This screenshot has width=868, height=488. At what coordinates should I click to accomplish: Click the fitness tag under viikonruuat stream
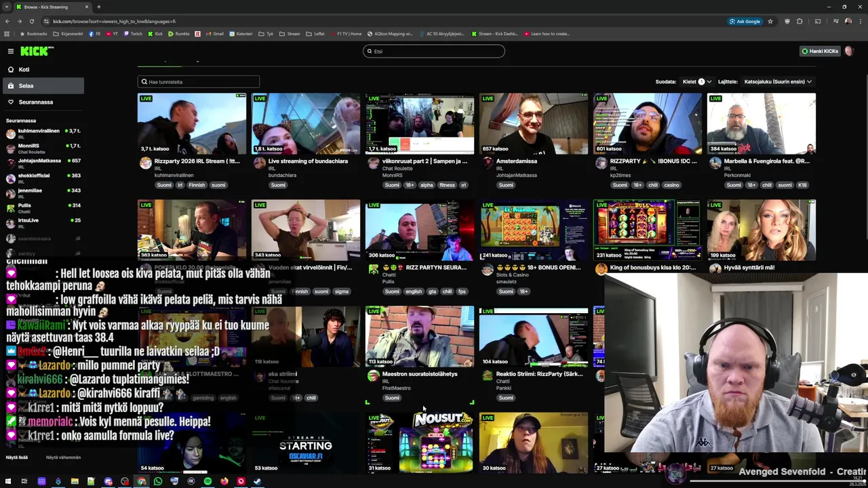click(x=447, y=185)
